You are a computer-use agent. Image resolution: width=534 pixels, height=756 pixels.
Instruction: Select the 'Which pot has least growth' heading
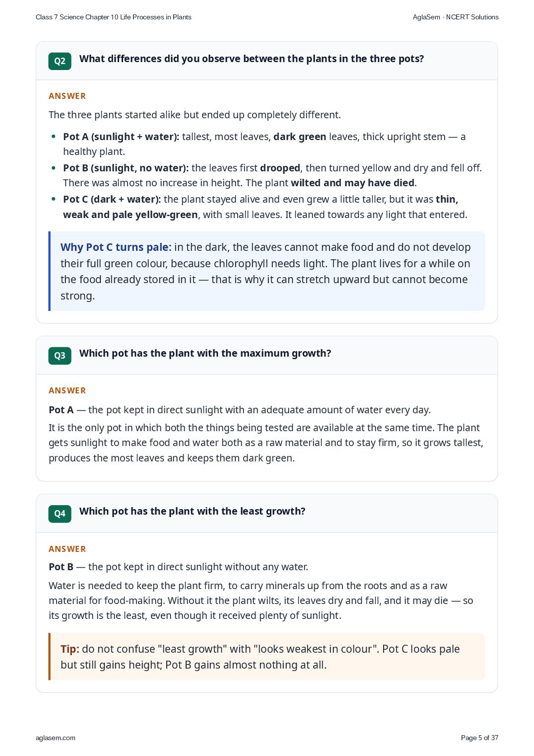[192, 511]
